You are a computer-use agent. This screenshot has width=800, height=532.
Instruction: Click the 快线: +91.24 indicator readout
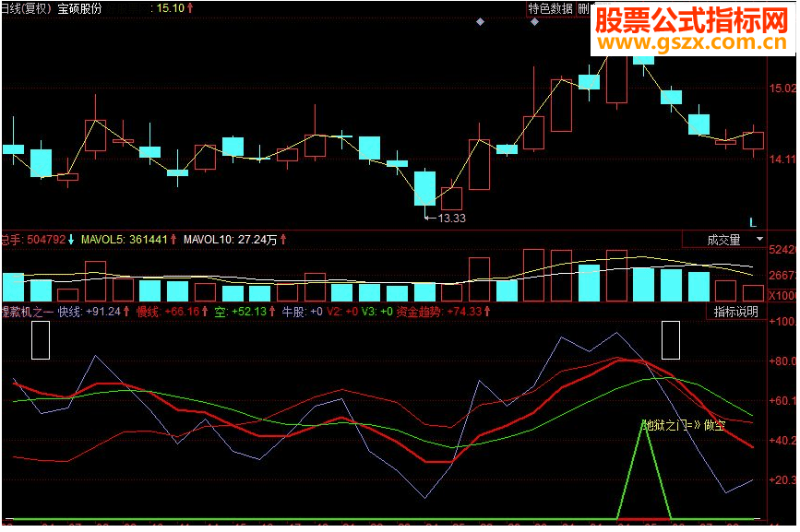pyautogui.click(x=93, y=312)
